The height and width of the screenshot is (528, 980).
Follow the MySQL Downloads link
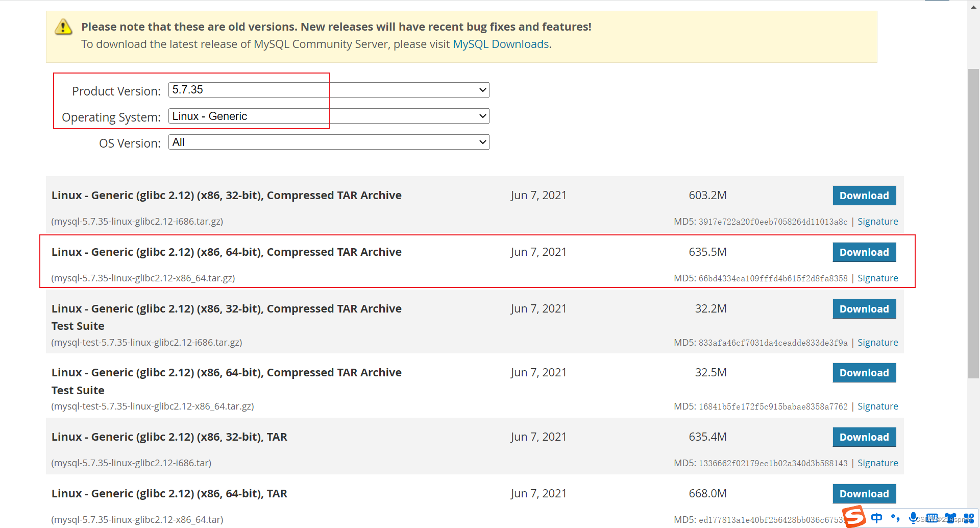[501, 44]
